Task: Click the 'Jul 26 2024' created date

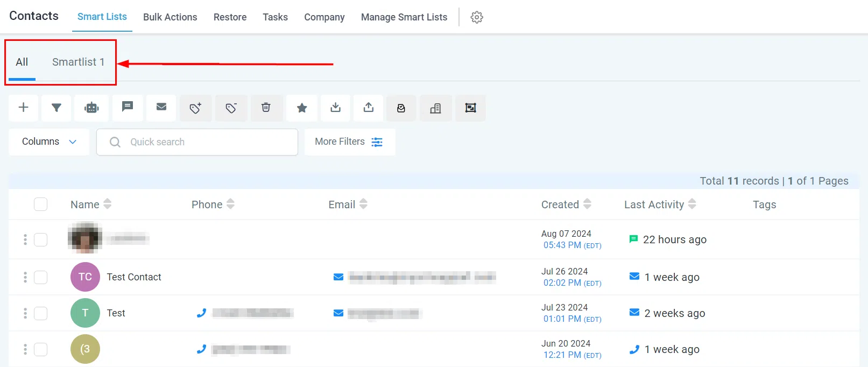Action: pos(564,271)
